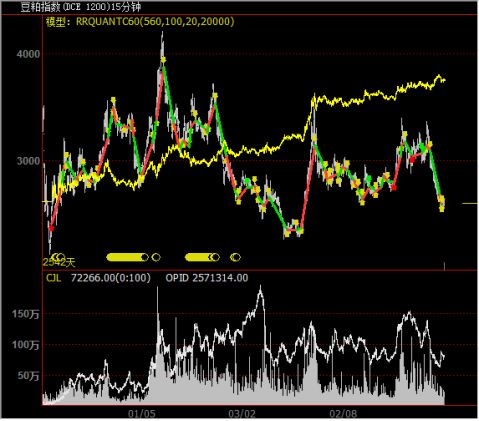The width and height of the screenshot is (479, 421).
Task: Click the rightmost yellow circle marker at the bottom
Action: click(x=236, y=257)
